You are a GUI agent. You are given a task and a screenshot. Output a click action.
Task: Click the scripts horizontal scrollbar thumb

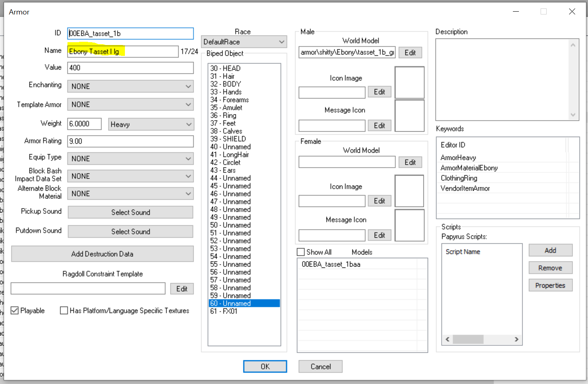[x=468, y=339]
